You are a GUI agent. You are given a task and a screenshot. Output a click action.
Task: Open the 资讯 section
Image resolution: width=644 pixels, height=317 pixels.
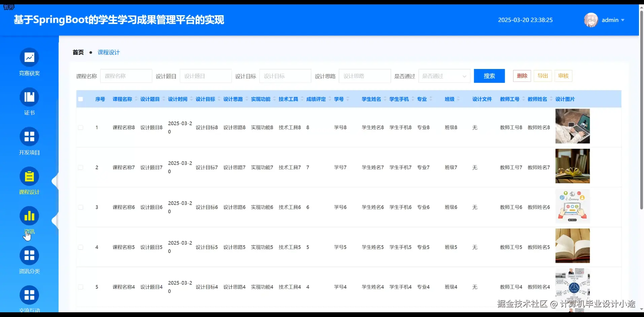pos(29,220)
